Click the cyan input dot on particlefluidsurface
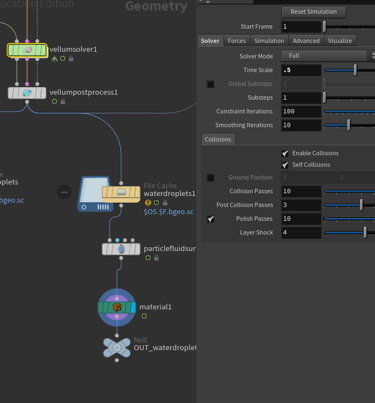 point(117,240)
